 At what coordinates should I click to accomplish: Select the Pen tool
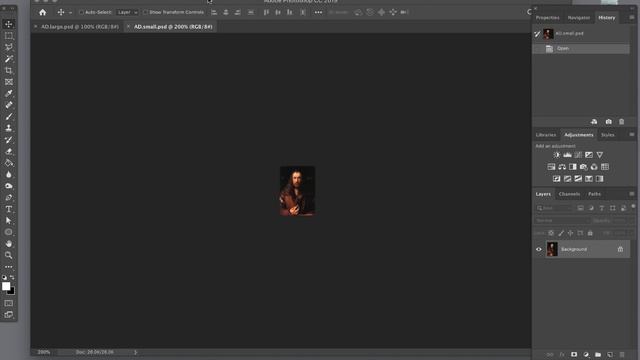point(9,198)
